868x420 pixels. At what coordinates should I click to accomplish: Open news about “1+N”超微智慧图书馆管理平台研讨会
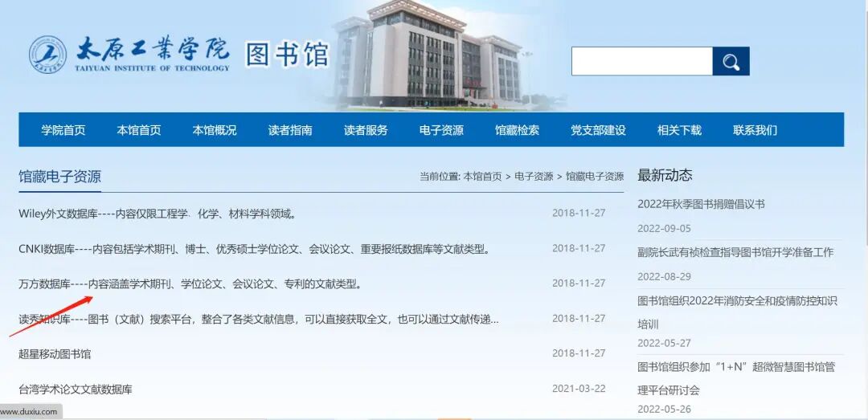pos(736,378)
